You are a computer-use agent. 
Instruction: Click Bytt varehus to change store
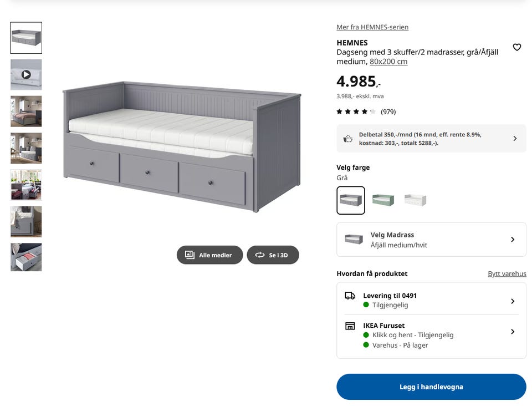507,273
